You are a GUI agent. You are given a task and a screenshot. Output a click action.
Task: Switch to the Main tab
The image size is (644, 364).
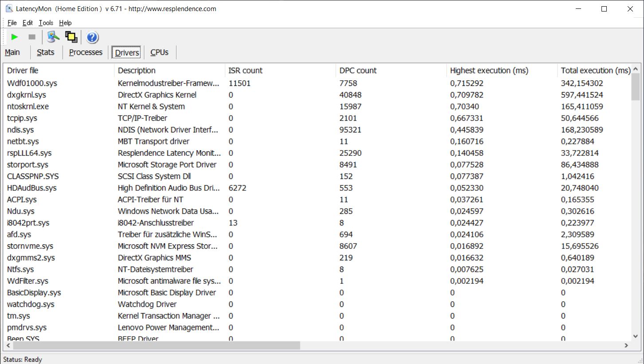12,52
